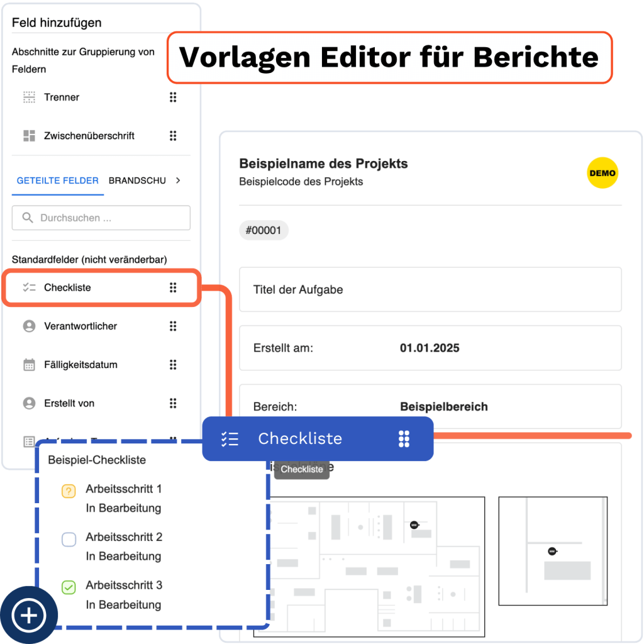Click the yellow DEMO badge
The image size is (644, 644).
point(602,173)
